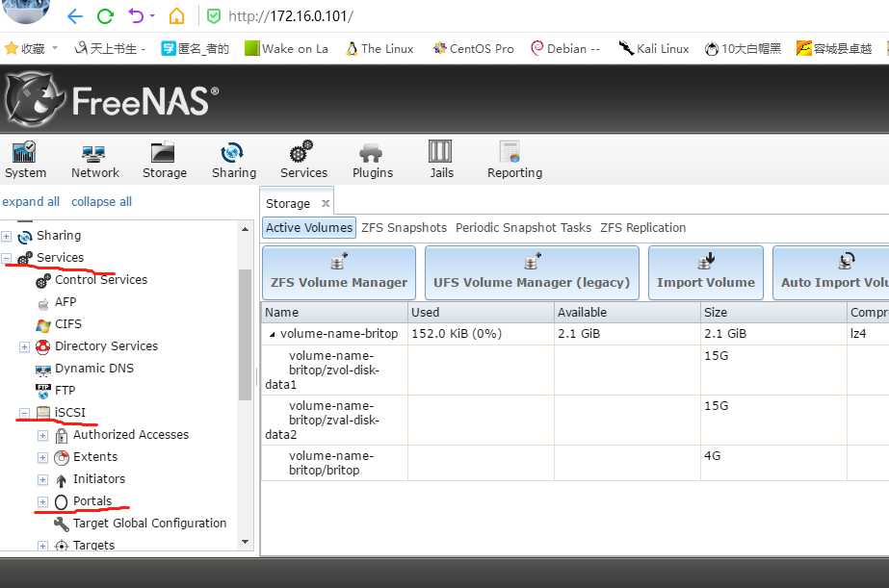Click Auto Import Volume button

coord(831,272)
